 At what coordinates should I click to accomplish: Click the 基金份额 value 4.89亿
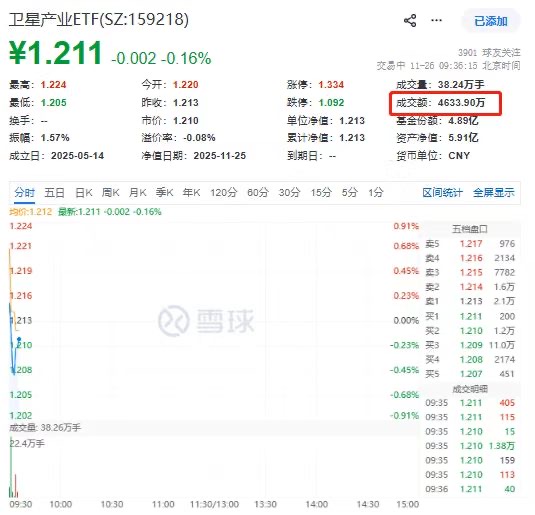pyautogui.click(x=463, y=121)
